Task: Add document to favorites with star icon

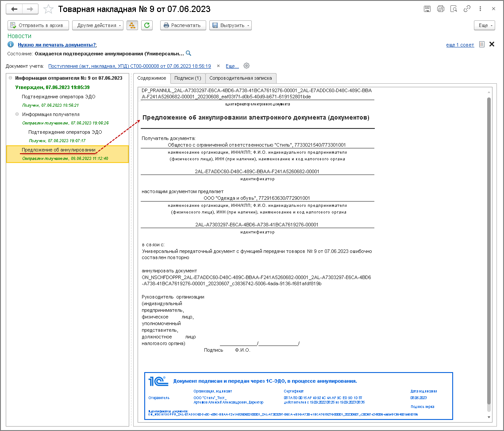Action: tap(48, 9)
